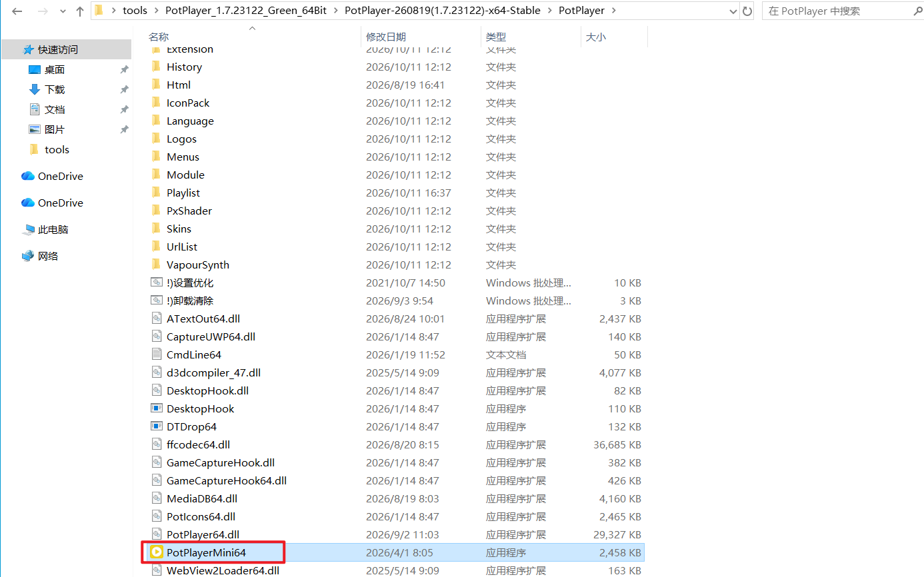
Task: Click the refresh button next to address bar
Action: pos(747,11)
